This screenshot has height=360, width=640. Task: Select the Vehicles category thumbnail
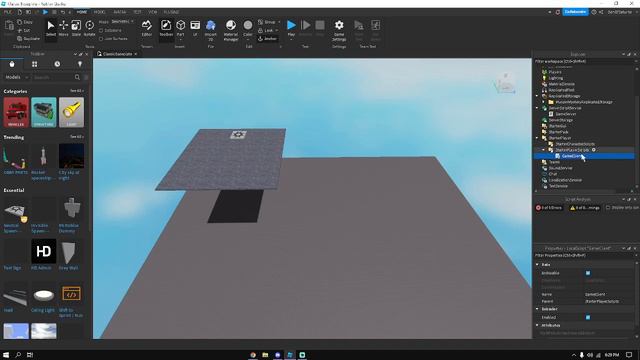click(x=16, y=112)
